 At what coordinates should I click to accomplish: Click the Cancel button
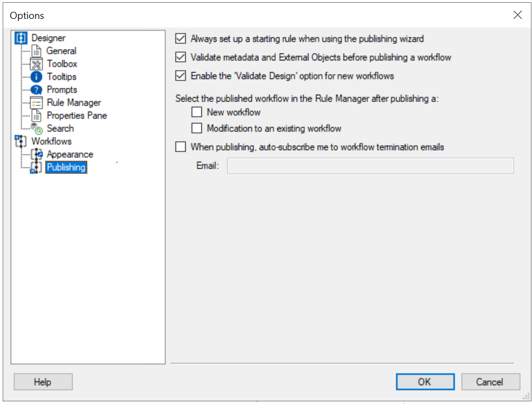pos(490,382)
